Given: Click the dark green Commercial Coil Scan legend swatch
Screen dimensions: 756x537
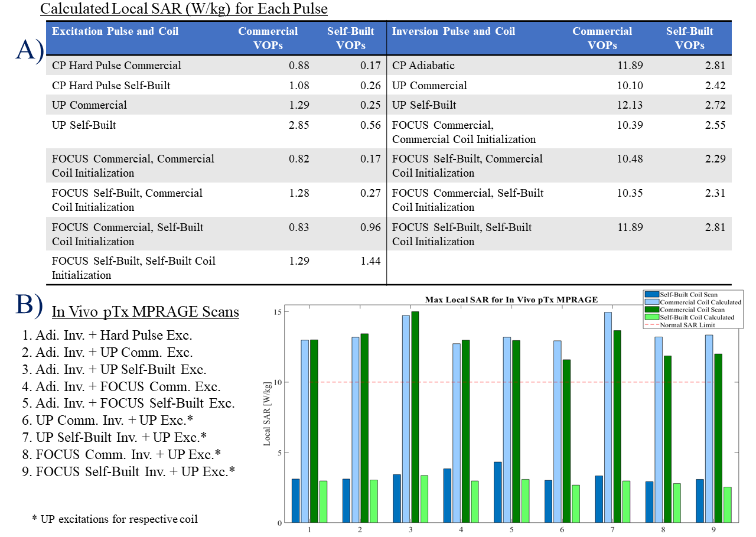Looking at the screenshot, I should 651,310.
